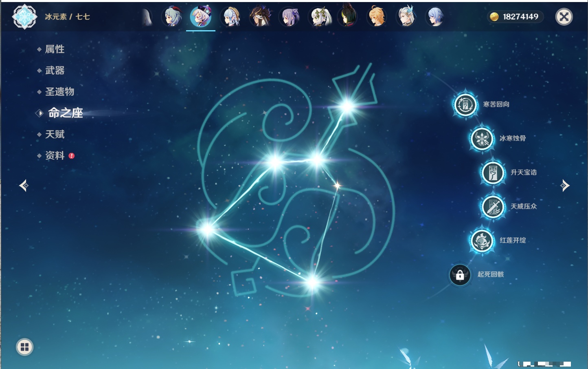Select Tighnari's dark-green-haired portrait
The image size is (588, 369).
(348, 17)
